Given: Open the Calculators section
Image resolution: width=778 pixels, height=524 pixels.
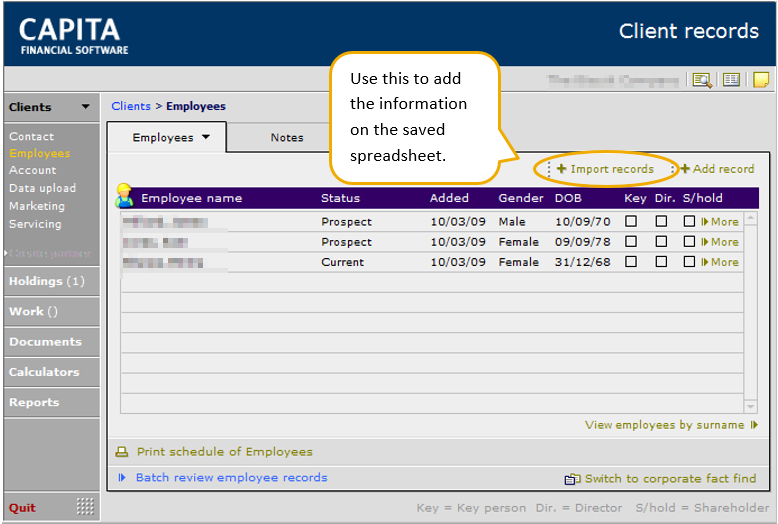Looking at the screenshot, I should tap(52, 372).
